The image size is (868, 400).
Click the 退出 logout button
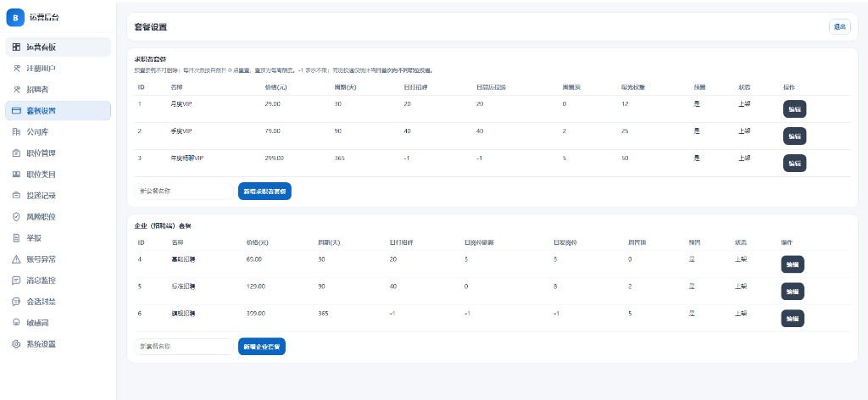840,27
